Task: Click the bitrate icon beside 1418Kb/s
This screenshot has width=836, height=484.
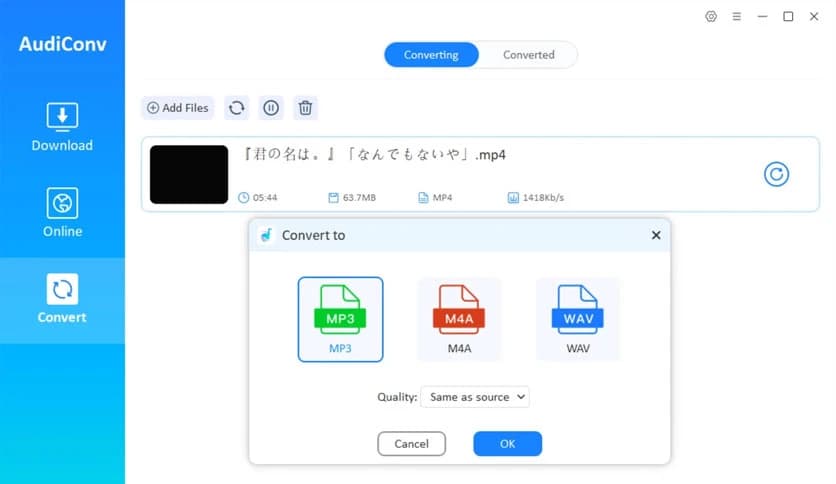Action: click(x=513, y=198)
